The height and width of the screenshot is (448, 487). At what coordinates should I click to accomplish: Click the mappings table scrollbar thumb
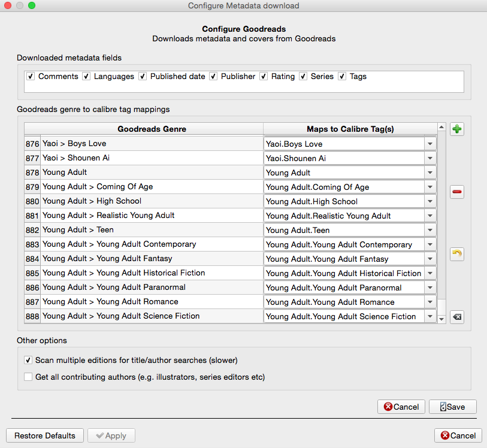pos(441,307)
